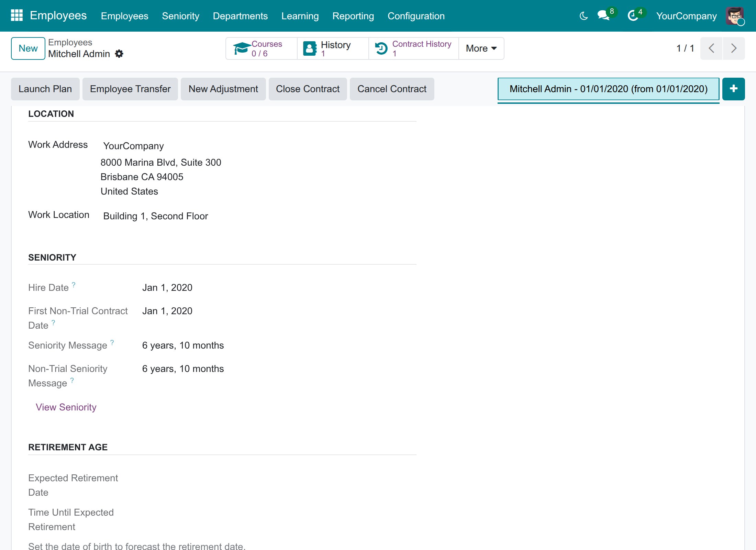Open Contract History stat button
Image resolution: width=756 pixels, height=550 pixels.
(414, 48)
